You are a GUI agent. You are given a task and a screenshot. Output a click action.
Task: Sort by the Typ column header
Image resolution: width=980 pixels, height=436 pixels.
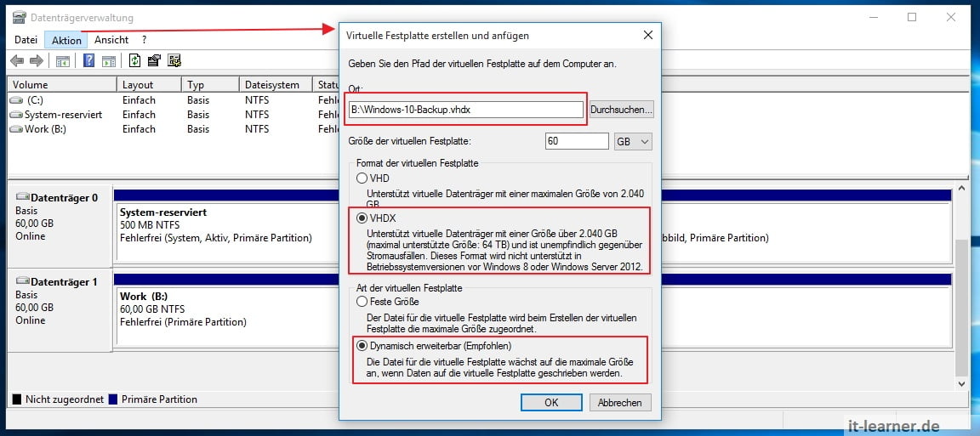[210, 84]
